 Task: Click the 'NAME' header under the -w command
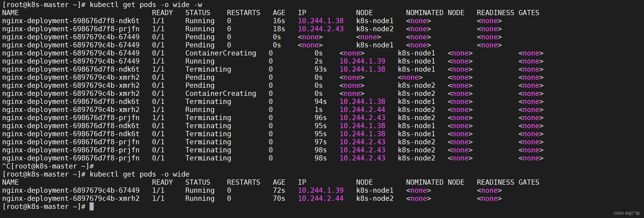(x=10, y=13)
